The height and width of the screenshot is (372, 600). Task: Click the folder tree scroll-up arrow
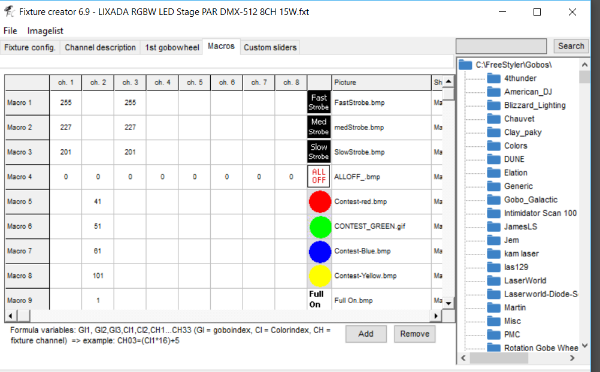[584, 64]
